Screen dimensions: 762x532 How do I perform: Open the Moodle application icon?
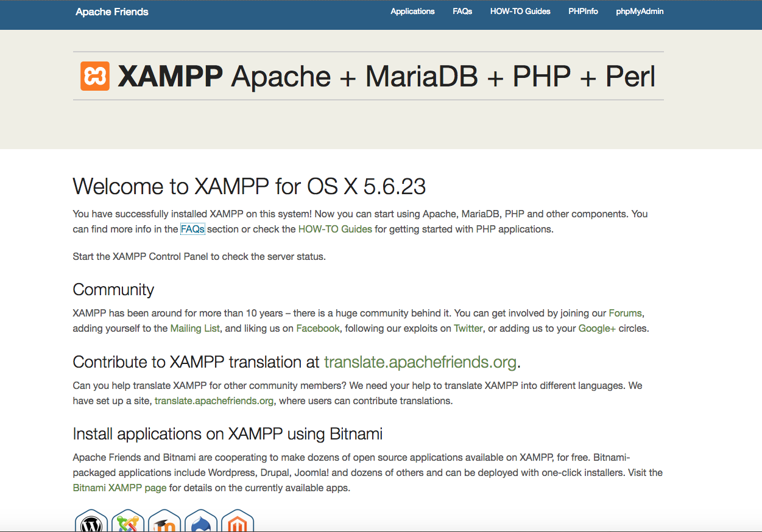click(x=164, y=521)
